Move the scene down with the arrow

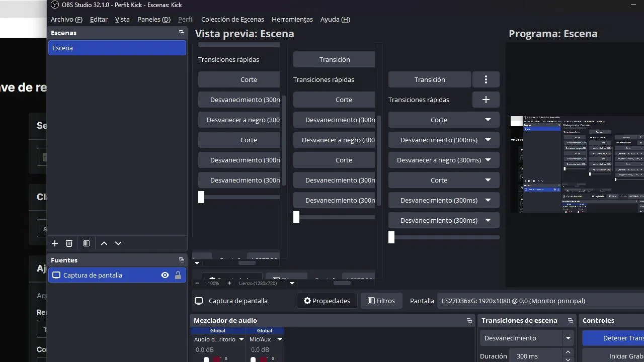click(x=118, y=243)
